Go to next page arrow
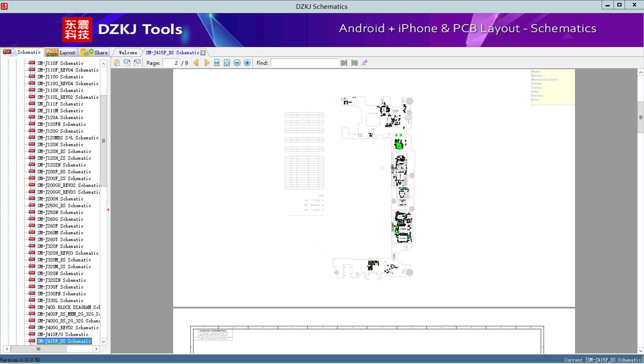Image resolution: width=644 pixels, height=364 pixels. [207, 63]
